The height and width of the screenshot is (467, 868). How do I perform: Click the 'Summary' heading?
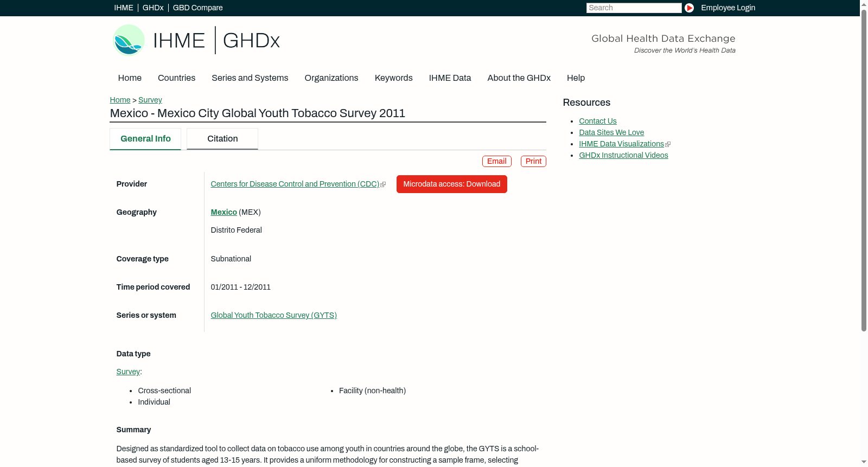pyautogui.click(x=133, y=430)
